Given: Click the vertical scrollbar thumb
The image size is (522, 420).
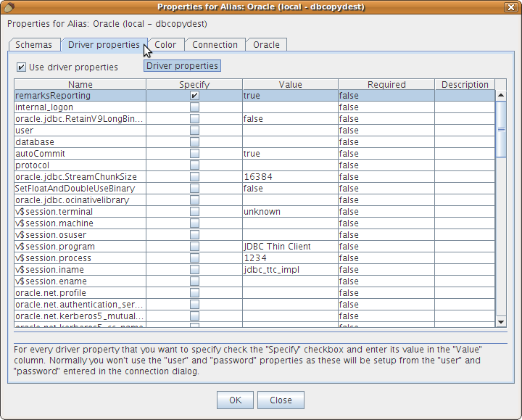Looking at the screenshot, I should click(x=501, y=129).
